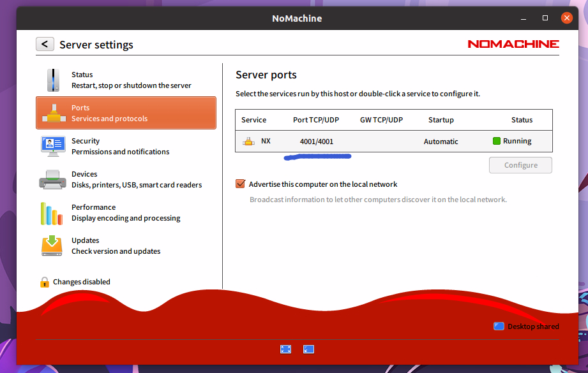Viewport: 588px width, 373px height.
Task: Click the Startup column header
Action: point(441,120)
